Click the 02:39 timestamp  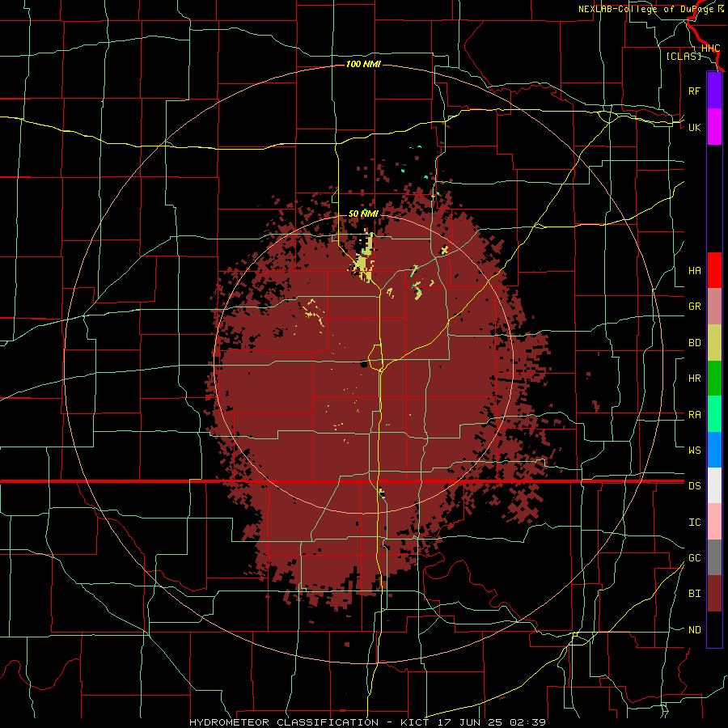[x=527, y=722]
